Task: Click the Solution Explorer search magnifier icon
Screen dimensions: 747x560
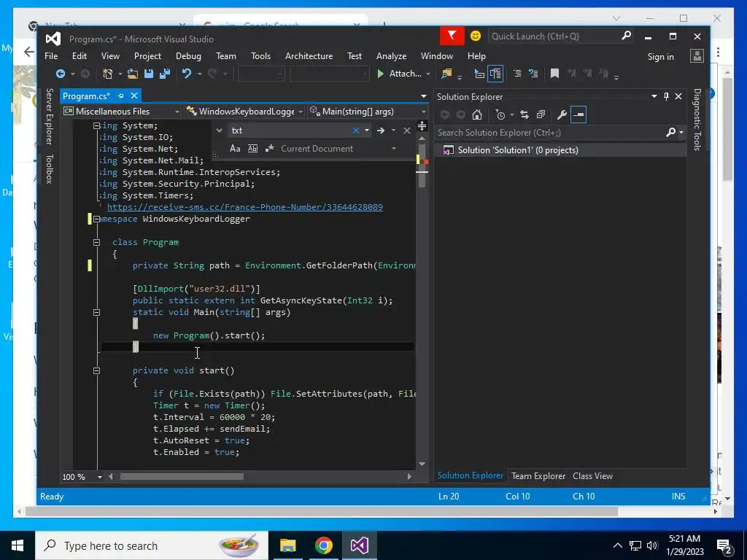Action: 671,133
